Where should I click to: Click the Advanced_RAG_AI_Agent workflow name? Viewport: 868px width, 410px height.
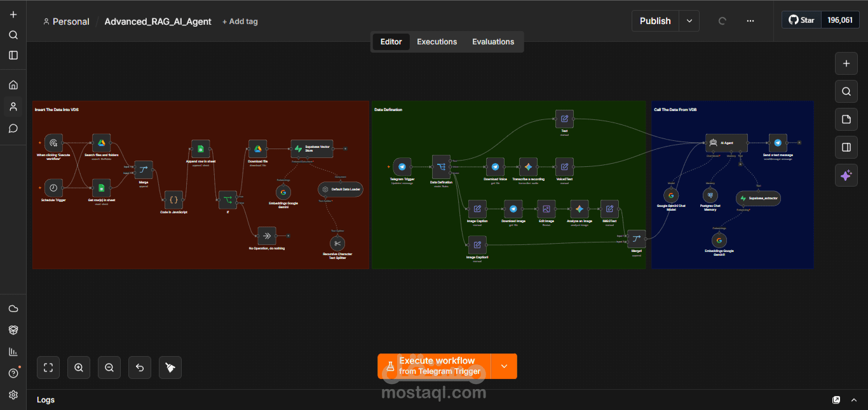158,22
